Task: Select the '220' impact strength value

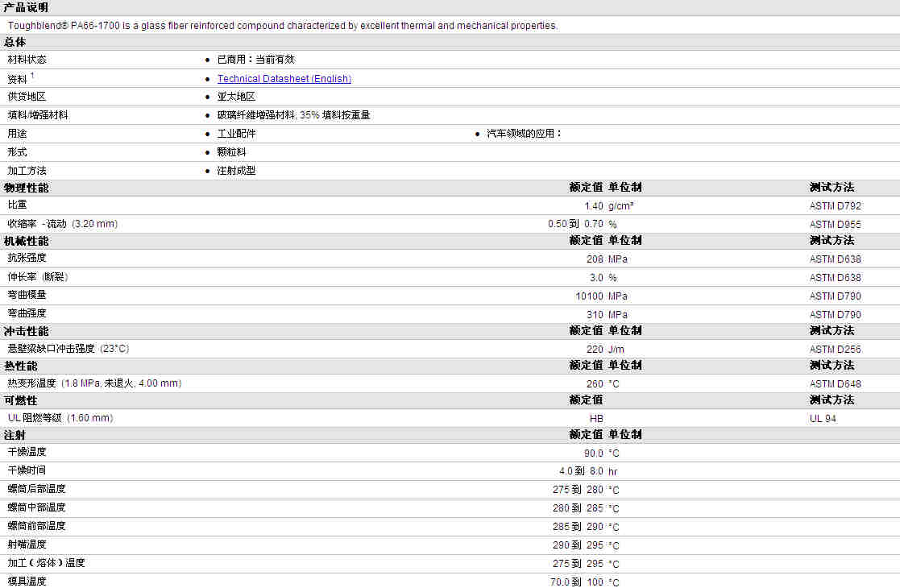Action: pos(595,350)
